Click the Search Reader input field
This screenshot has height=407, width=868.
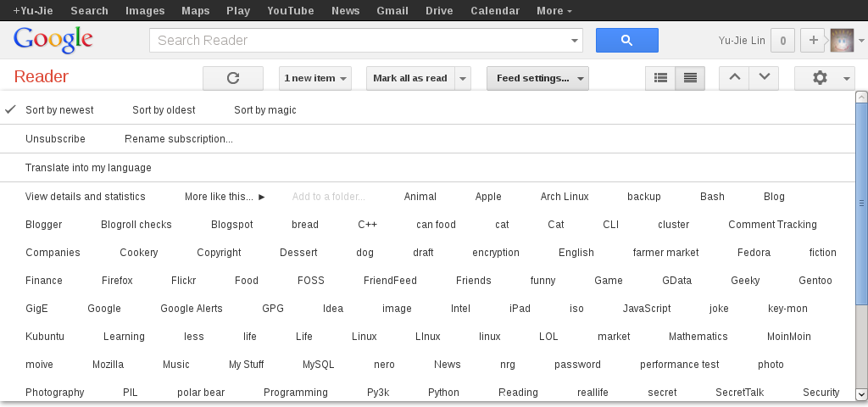359,41
